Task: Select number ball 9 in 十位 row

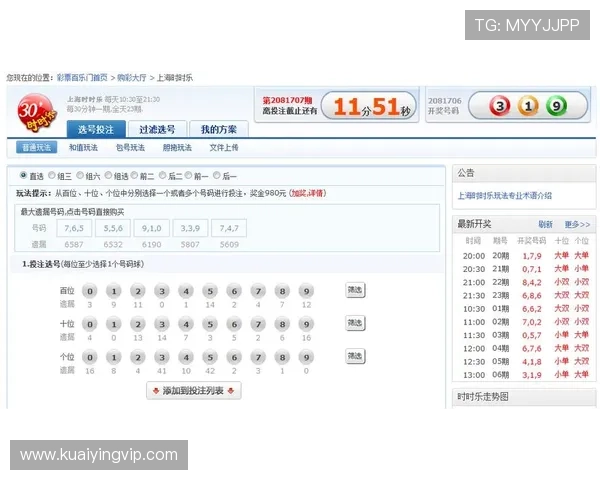Action: pyautogui.click(x=307, y=324)
